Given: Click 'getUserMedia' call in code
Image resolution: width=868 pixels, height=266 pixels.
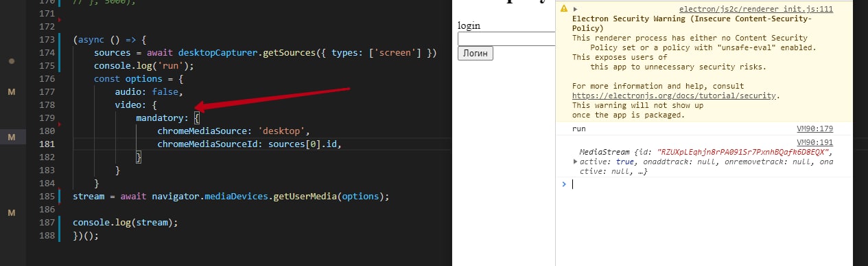Looking at the screenshot, I should point(305,197).
